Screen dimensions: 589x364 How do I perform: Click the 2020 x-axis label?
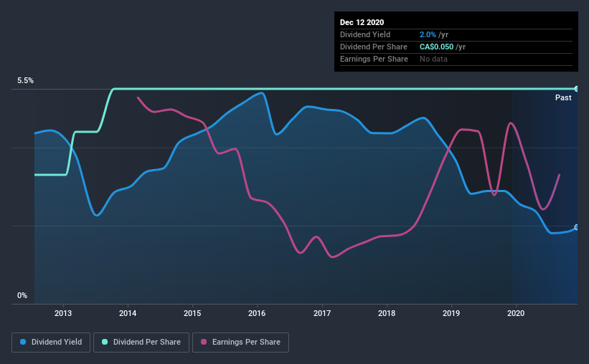[516, 313]
